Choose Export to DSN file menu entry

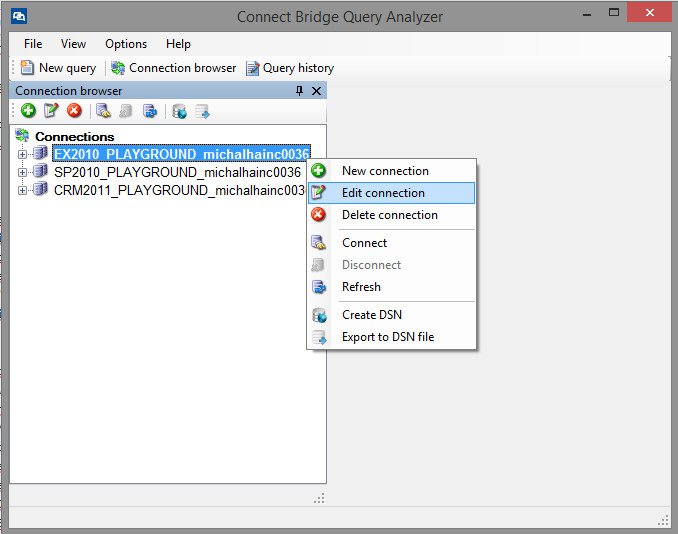click(x=391, y=337)
